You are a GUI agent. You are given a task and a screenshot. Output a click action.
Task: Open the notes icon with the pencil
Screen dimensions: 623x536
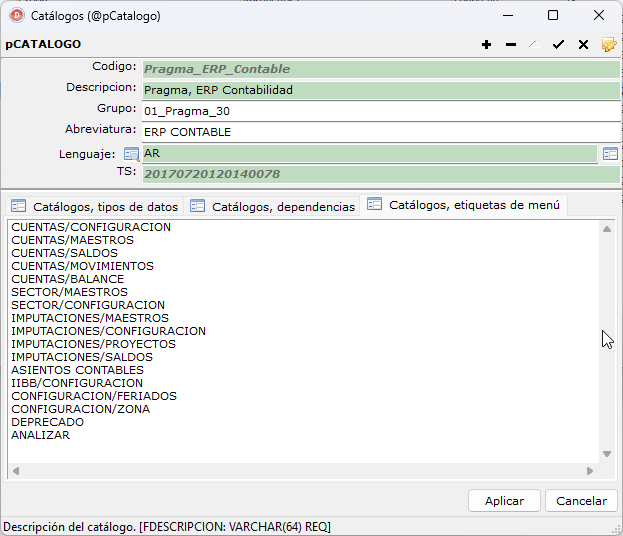pos(609,45)
